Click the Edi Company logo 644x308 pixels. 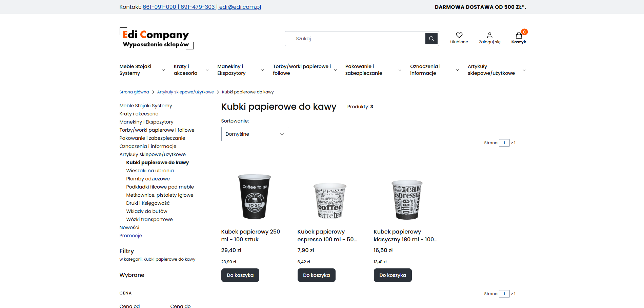(x=156, y=38)
